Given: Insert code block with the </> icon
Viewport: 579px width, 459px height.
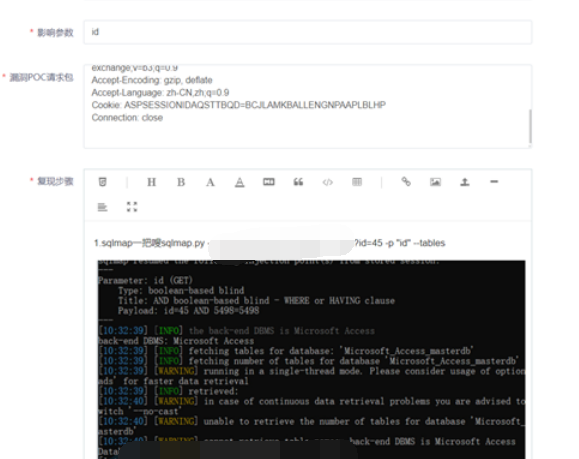Looking at the screenshot, I should click(328, 182).
